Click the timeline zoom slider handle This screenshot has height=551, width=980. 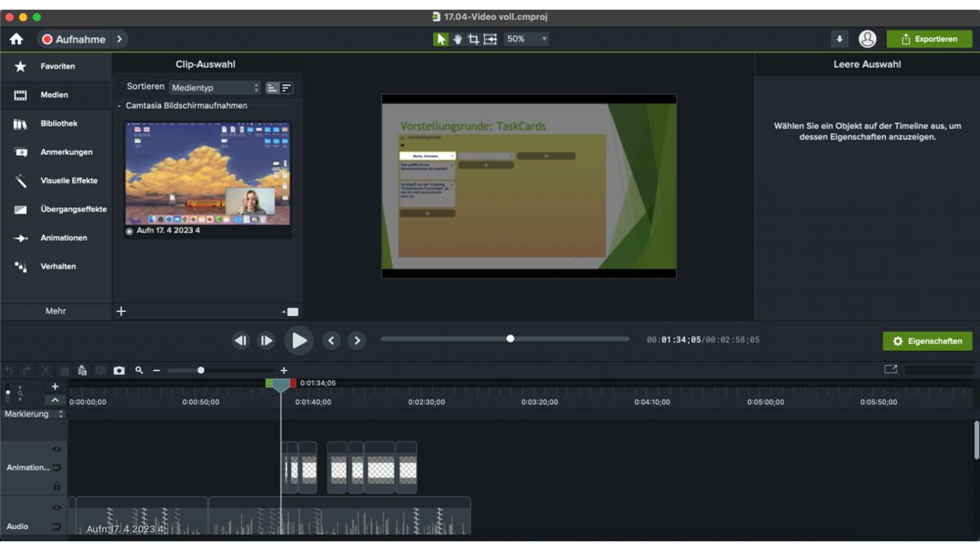click(x=201, y=371)
